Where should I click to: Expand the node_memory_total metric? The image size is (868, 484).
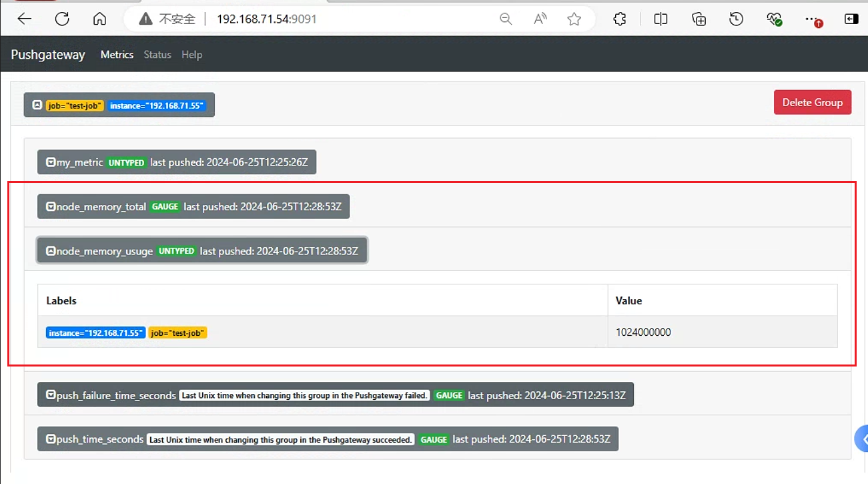click(x=193, y=207)
